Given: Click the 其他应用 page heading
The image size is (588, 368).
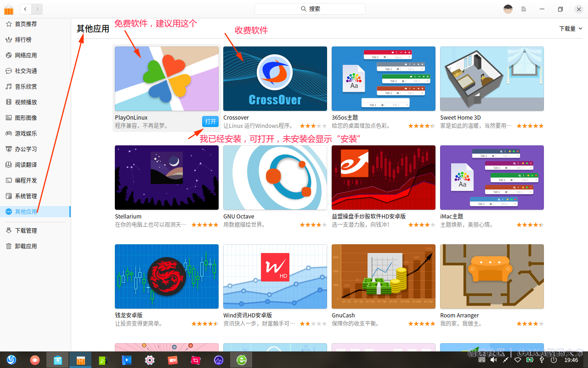Looking at the screenshot, I should tap(93, 29).
